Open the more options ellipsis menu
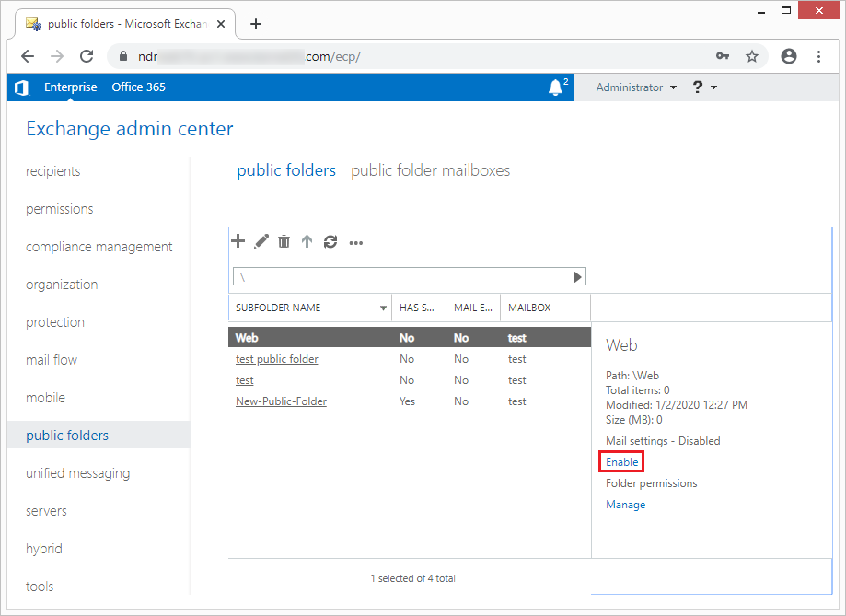This screenshot has height=616, width=846. click(x=356, y=243)
